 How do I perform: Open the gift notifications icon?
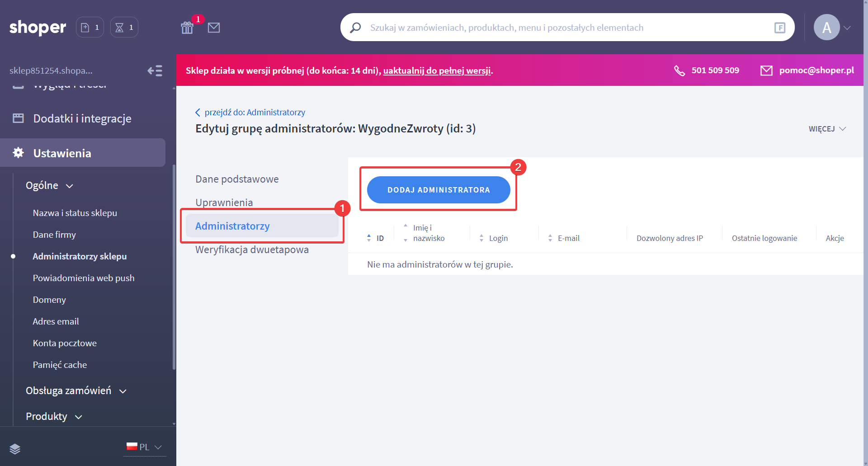[187, 28]
